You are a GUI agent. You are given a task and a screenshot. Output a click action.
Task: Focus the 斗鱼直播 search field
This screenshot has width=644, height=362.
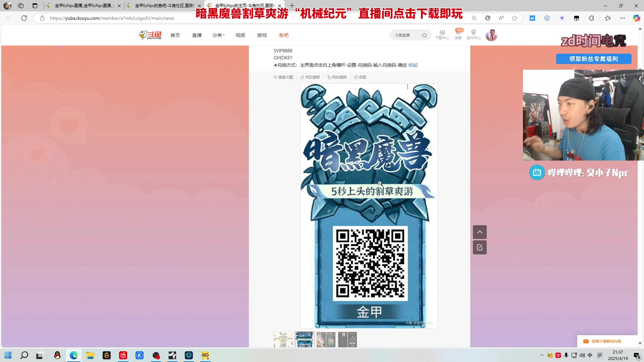pyautogui.click(x=406, y=35)
